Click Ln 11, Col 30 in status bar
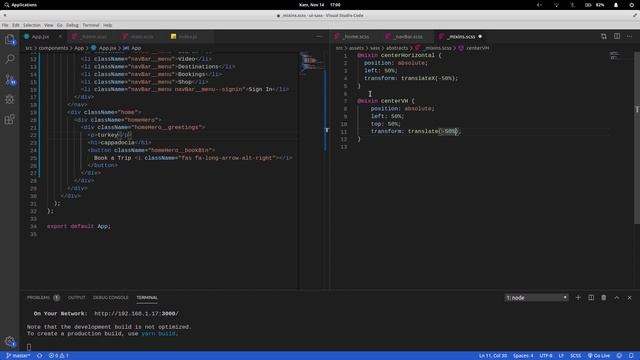Screen dimensions: 640x360 click(493, 356)
